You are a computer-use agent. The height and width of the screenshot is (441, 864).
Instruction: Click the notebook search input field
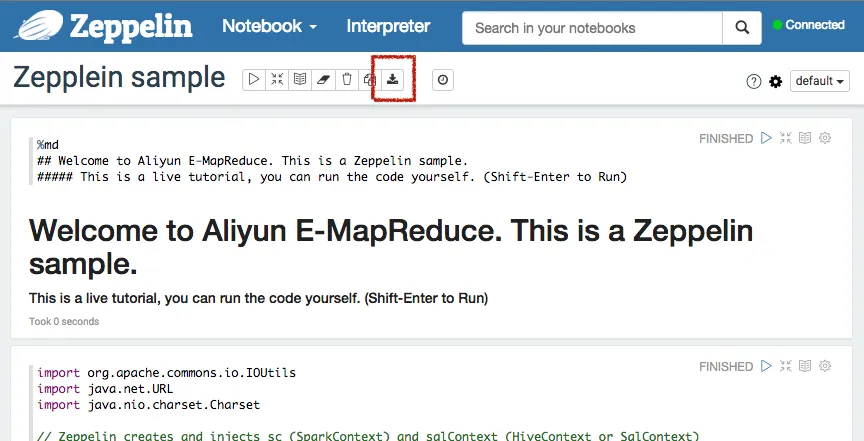pyautogui.click(x=592, y=28)
